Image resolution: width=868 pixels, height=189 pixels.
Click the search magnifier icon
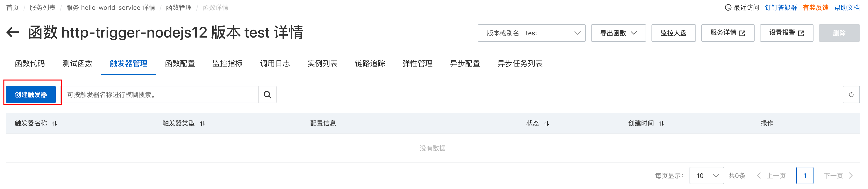tap(267, 95)
